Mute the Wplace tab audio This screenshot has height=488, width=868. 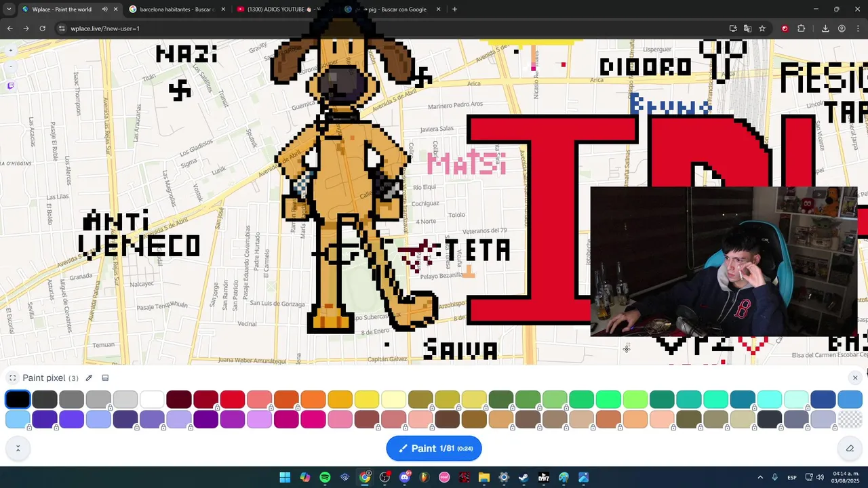[104, 9]
